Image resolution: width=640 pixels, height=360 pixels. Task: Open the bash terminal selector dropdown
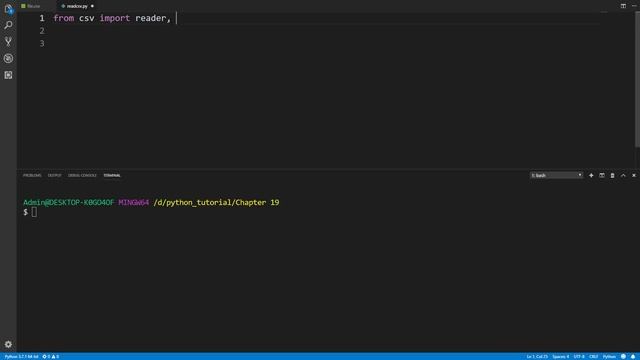point(556,176)
